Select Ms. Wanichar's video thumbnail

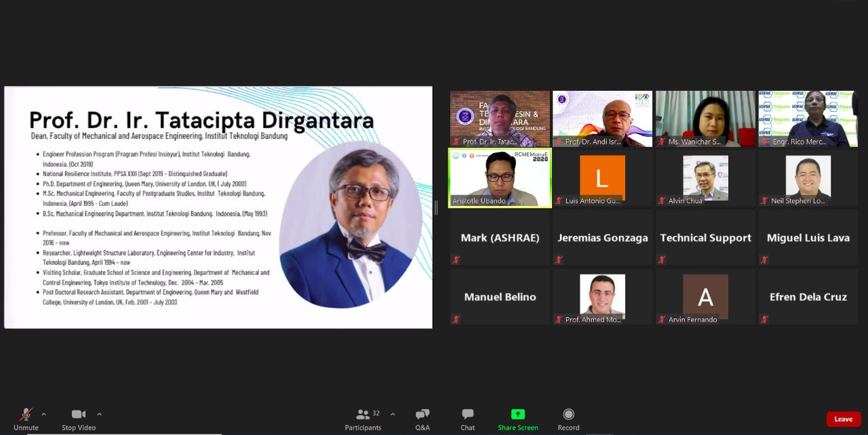click(705, 119)
